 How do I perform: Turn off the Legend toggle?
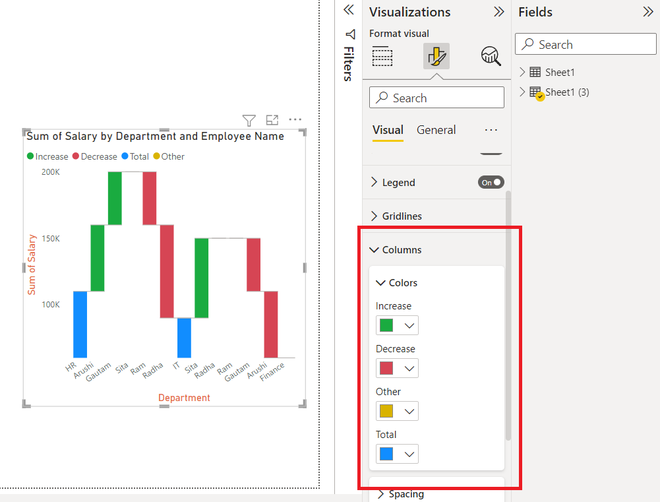tap(491, 182)
